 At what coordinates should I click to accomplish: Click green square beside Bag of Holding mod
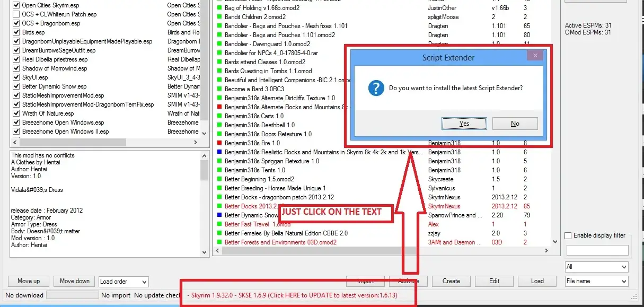(219, 8)
